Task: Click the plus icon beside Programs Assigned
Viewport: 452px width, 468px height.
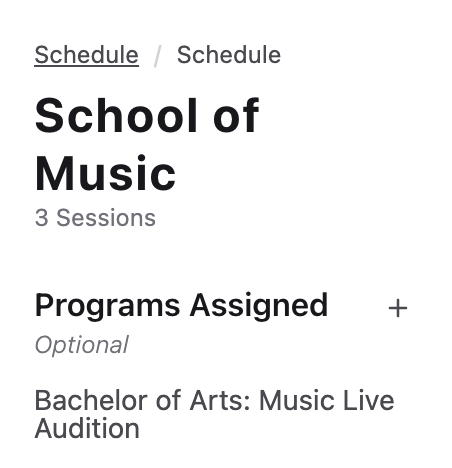Action: pos(398,308)
